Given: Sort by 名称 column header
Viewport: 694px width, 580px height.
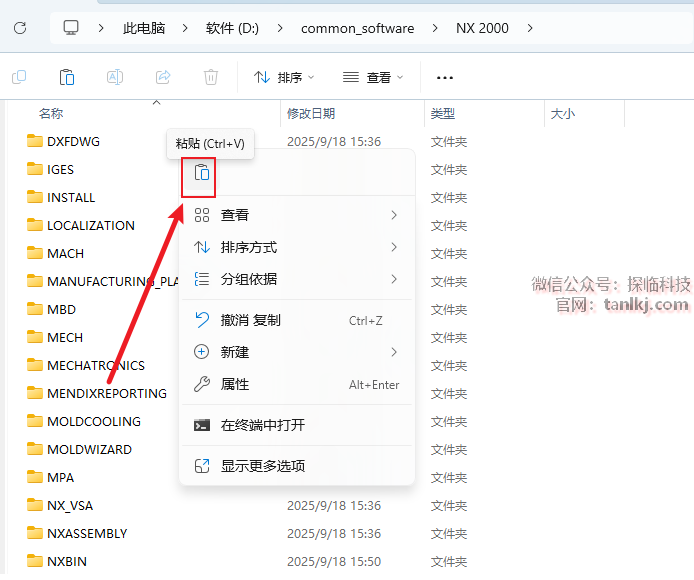Looking at the screenshot, I should (x=51, y=114).
